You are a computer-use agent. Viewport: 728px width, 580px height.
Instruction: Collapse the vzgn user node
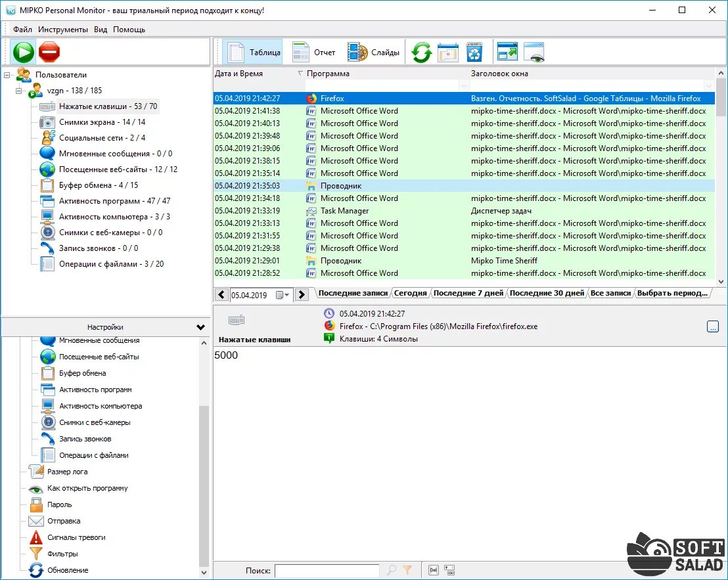click(18, 91)
